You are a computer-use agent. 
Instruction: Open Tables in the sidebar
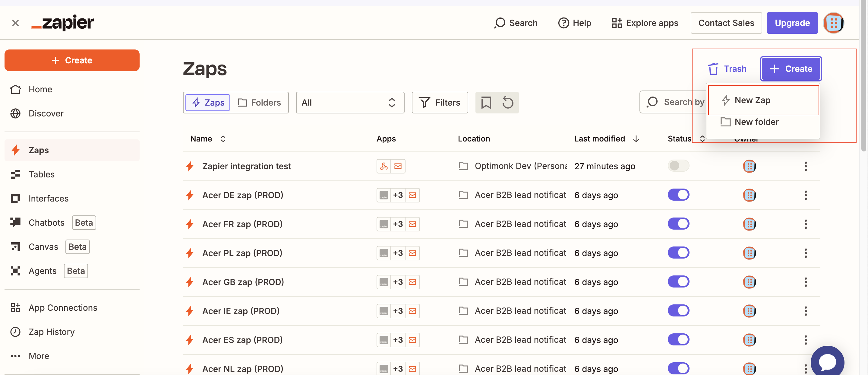point(72,174)
